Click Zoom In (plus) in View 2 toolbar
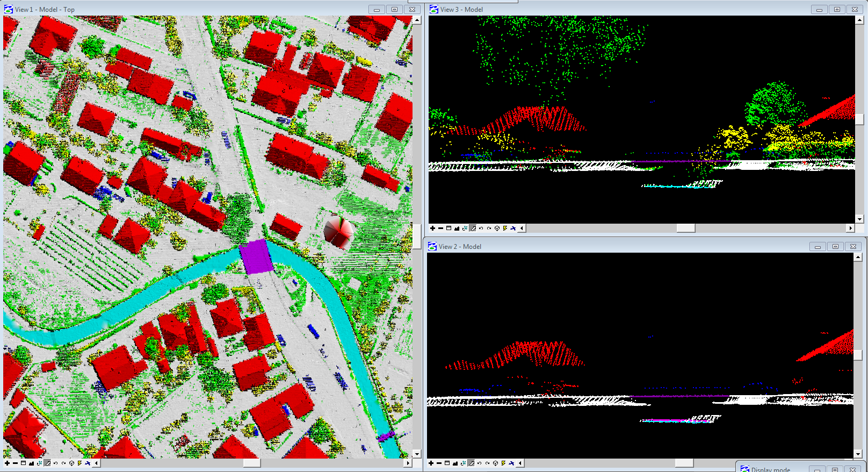 431,463
